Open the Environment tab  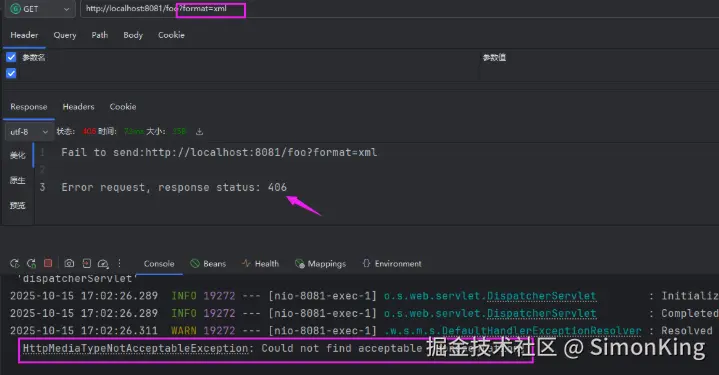[392, 264]
